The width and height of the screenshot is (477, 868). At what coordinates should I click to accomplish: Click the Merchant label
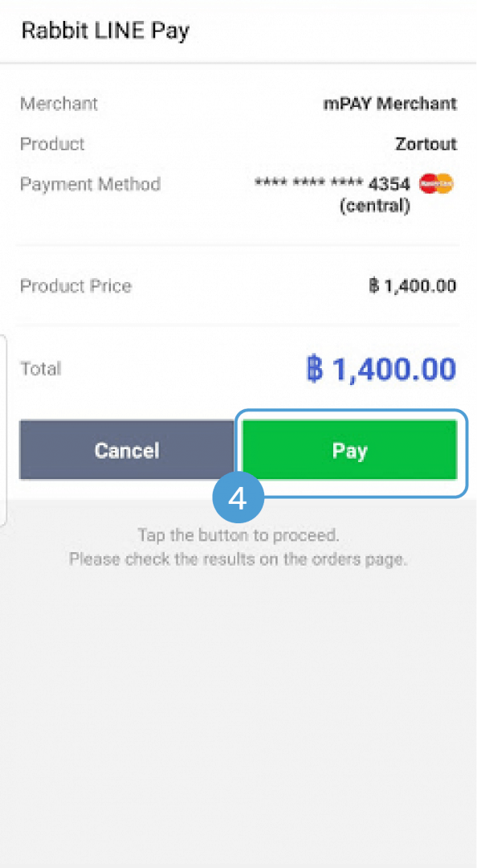tap(59, 104)
